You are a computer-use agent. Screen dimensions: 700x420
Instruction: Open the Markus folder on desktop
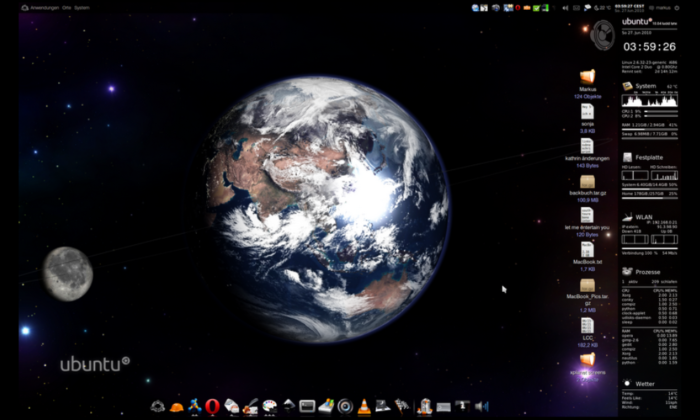(588, 76)
